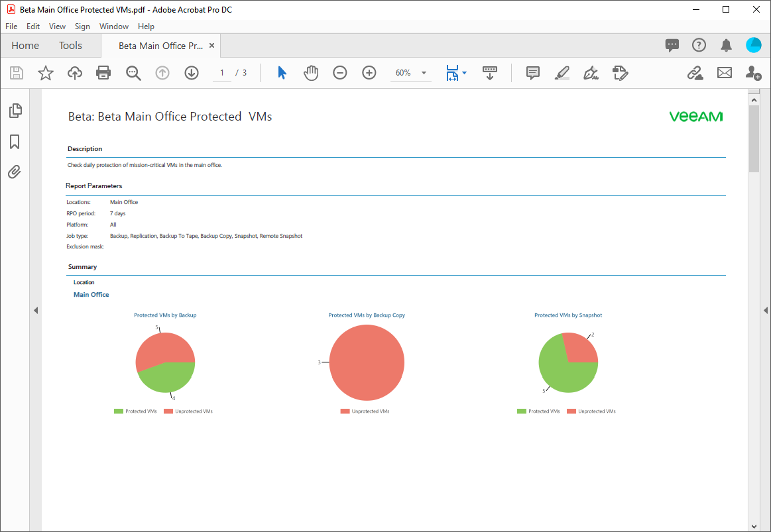Screen dimensions: 771x532
Task: Click the Save file icon
Action: pos(17,73)
